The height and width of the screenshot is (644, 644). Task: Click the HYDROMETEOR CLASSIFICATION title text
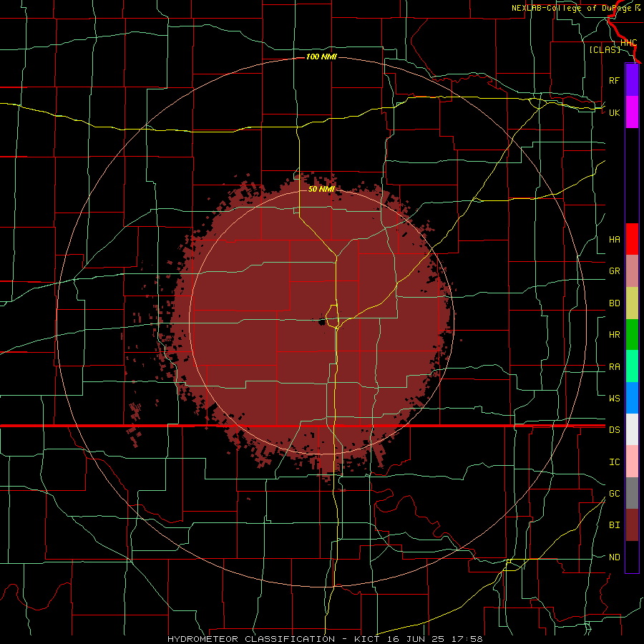tap(251, 639)
